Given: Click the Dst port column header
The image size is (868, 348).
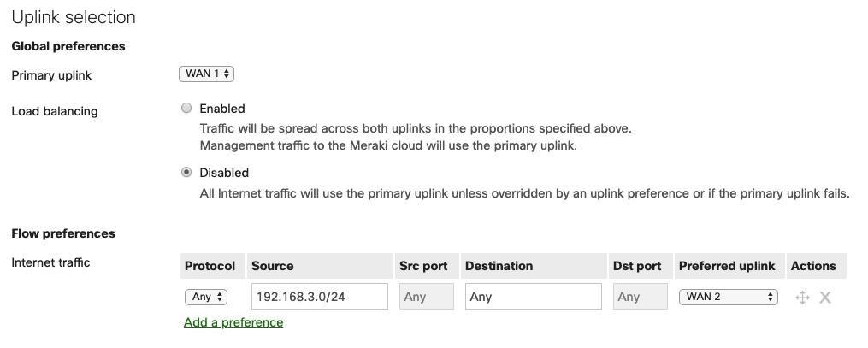Looking at the screenshot, I should (637, 266).
